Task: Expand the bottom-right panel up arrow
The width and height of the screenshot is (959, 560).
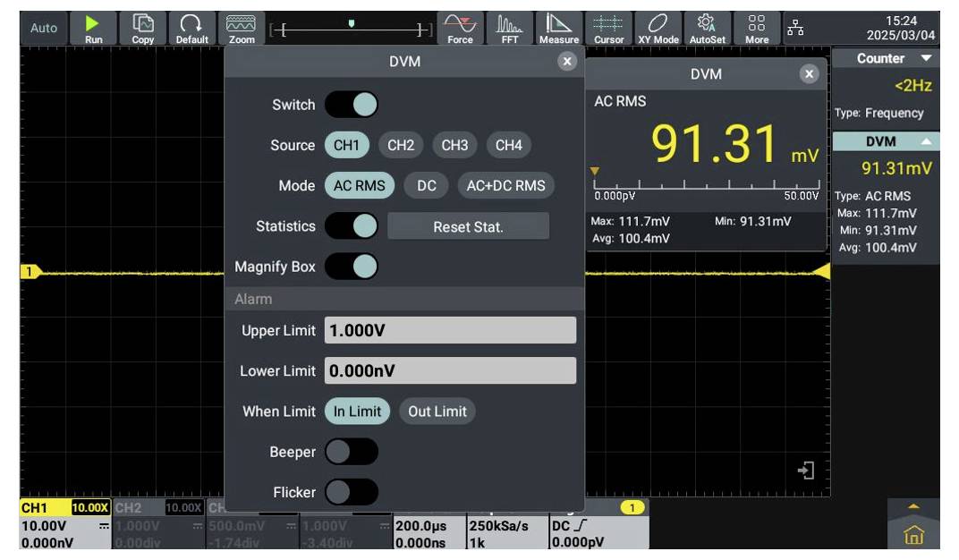Action: tap(913, 506)
